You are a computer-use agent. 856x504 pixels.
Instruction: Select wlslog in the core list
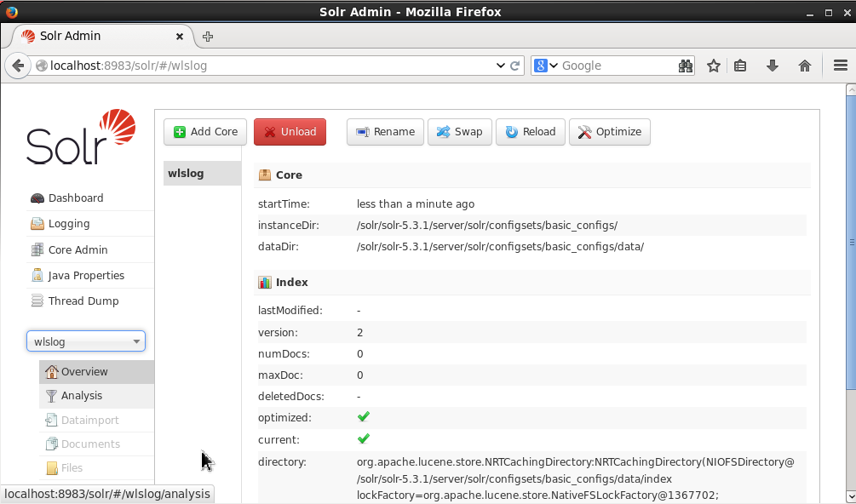tap(203, 174)
